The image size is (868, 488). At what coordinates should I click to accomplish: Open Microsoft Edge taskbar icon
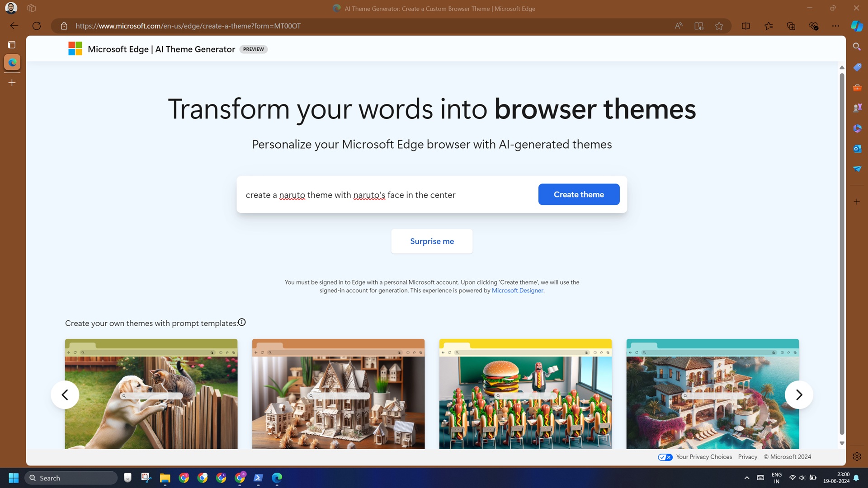pos(277,478)
